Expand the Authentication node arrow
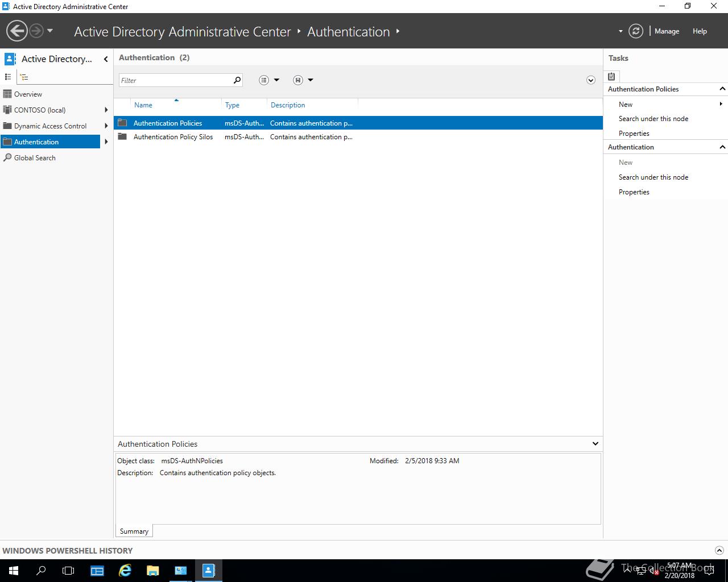 point(106,142)
